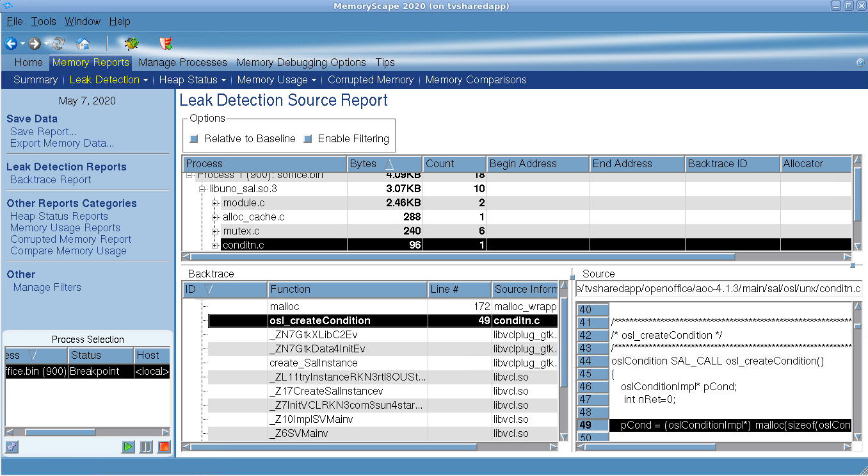This screenshot has width=868, height=476.
Task: Open Memory Comparisons report
Action: pos(476,80)
